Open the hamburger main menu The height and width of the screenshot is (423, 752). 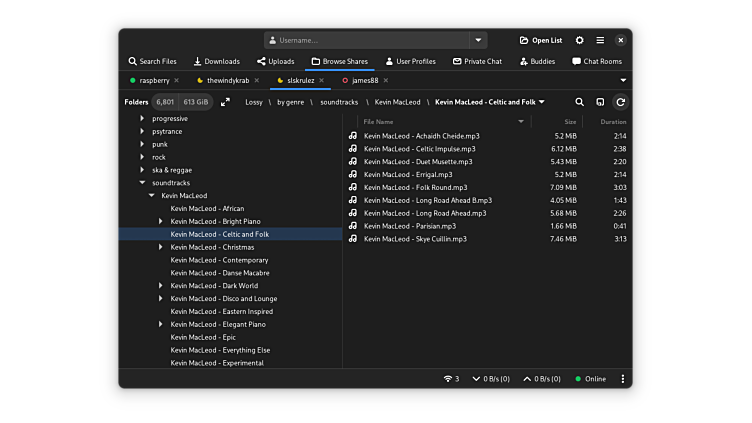(x=600, y=40)
